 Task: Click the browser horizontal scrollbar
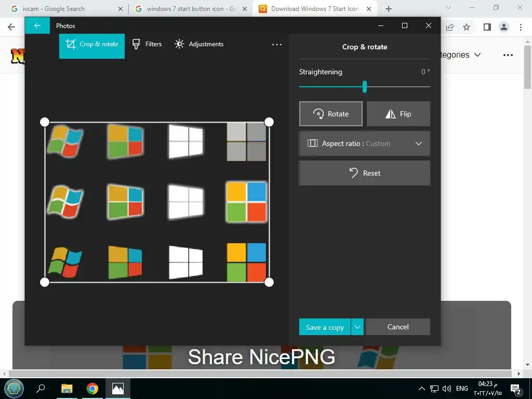click(260, 374)
